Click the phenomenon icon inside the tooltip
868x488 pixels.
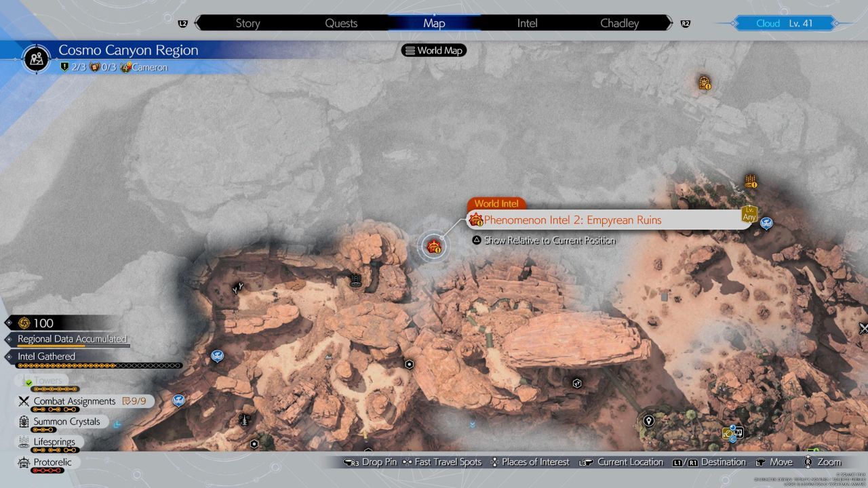pyautogui.click(x=475, y=220)
